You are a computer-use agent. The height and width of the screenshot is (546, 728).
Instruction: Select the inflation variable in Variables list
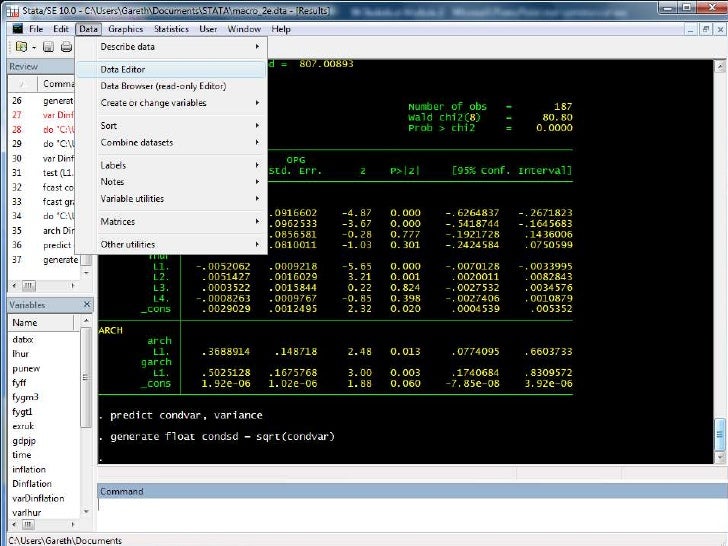click(x=28, y=469)
